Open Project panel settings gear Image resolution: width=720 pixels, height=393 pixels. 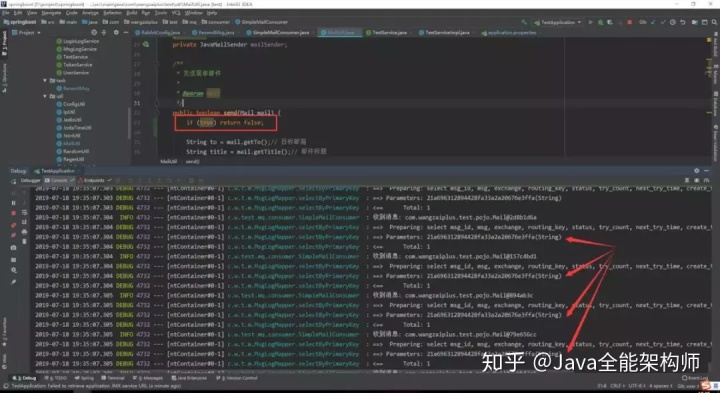tap(116, 33)
